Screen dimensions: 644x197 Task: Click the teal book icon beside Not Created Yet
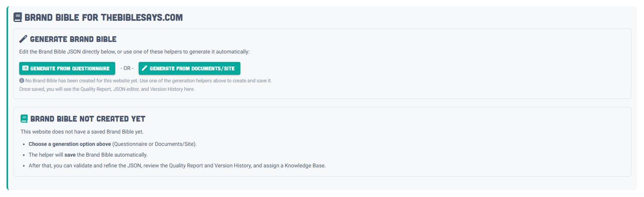(24, 119)
